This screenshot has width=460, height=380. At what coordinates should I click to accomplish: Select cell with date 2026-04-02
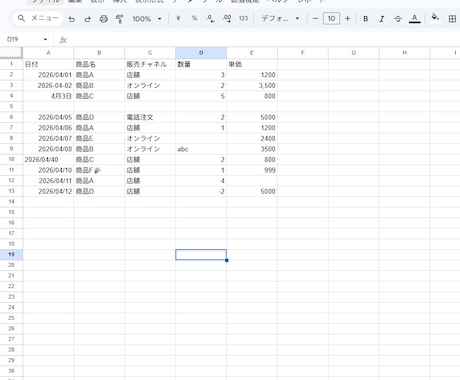click(x=48, y=85)
